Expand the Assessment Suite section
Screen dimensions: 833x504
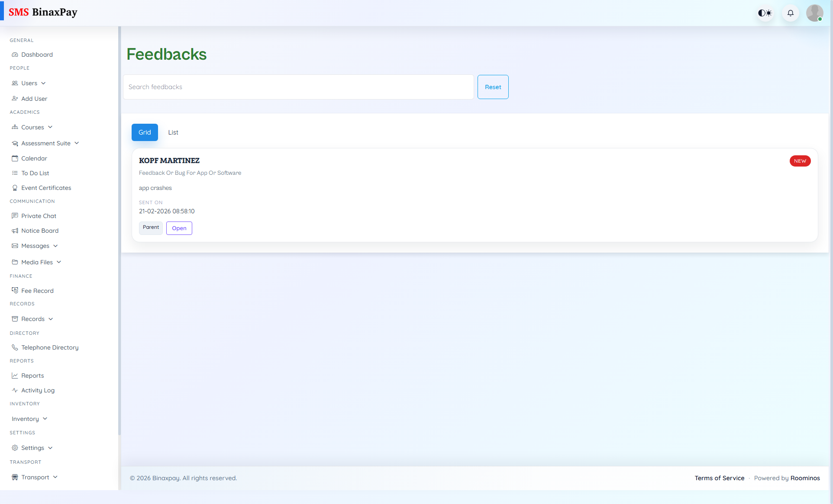tap(46, 143)
